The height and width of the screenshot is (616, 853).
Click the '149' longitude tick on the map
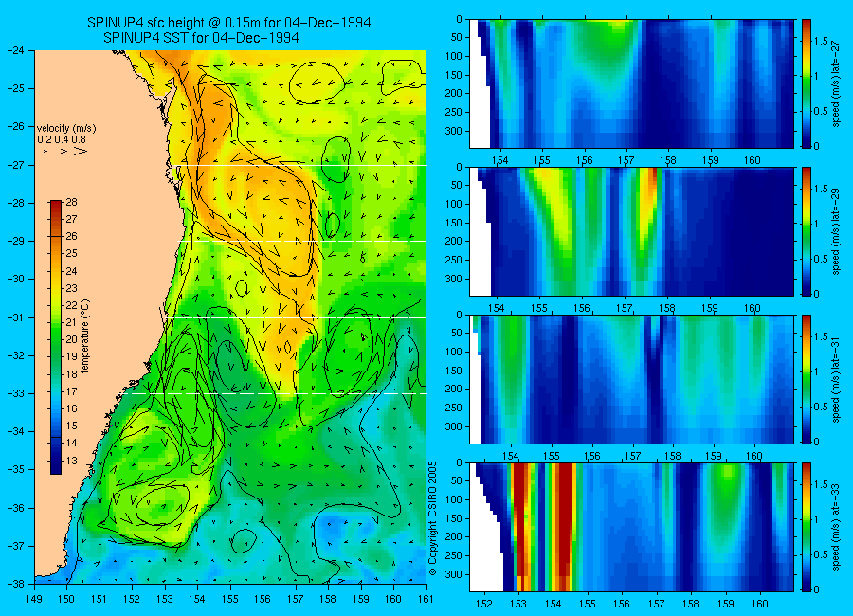click(x=34, y=599)
